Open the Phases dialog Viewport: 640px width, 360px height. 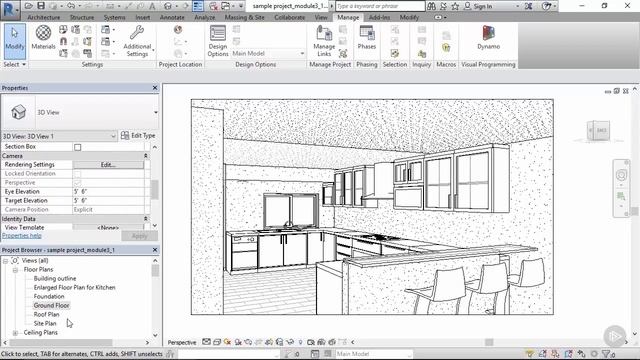coord(367,37)
